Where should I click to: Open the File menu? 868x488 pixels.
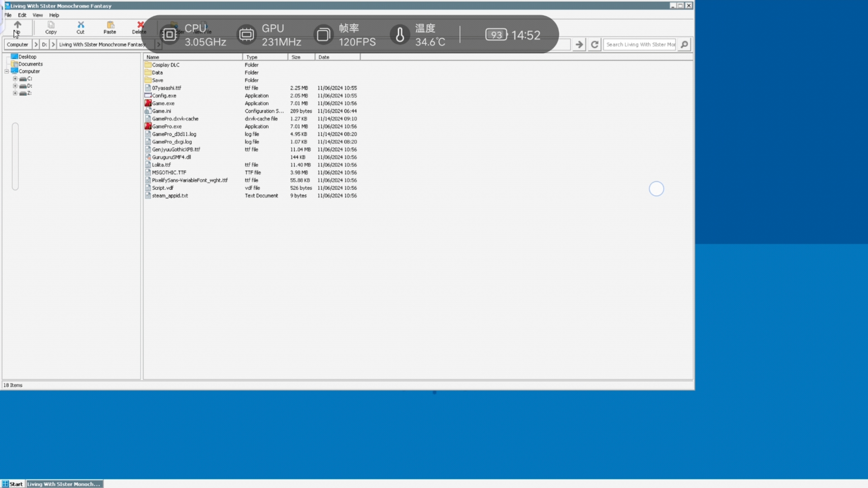click(x=8, y=15)
